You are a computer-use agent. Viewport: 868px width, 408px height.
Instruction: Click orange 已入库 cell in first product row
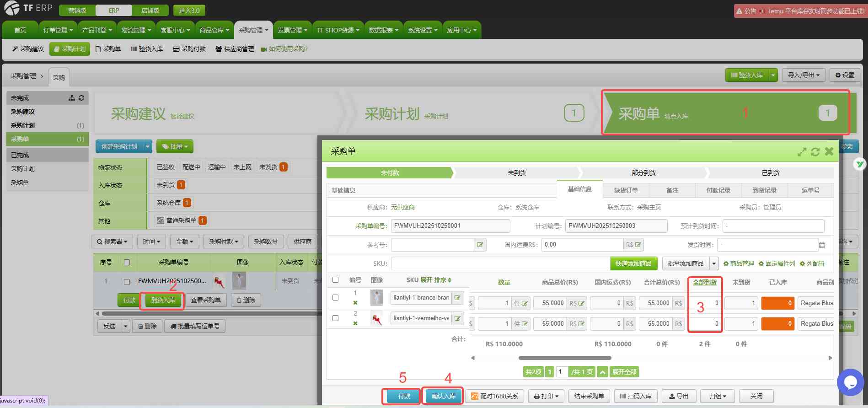(777, 303)
